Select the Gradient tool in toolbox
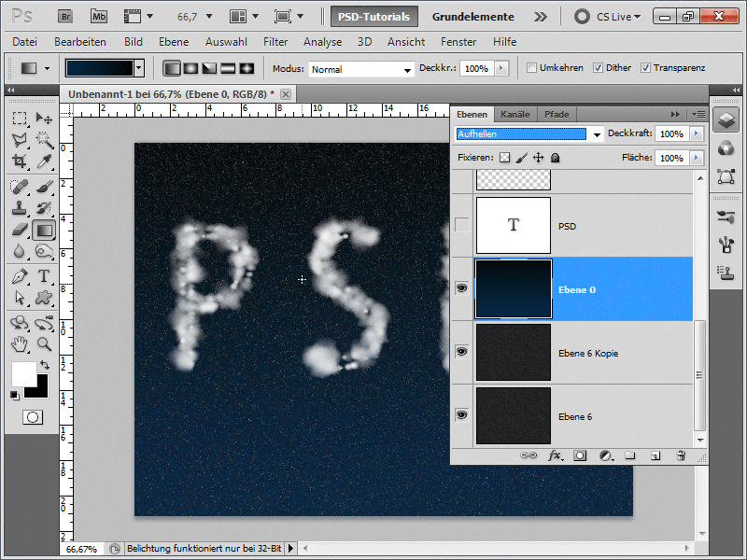The image size is (747, 560). click(44, 231)
